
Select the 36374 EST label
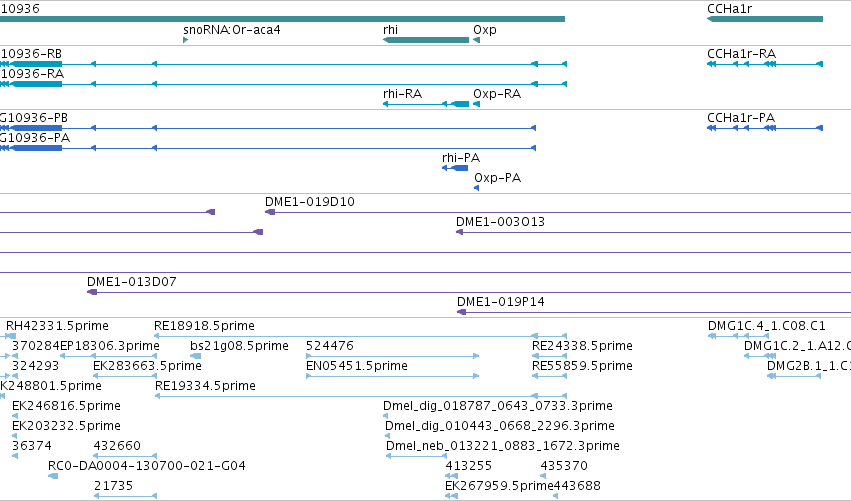point(31,446)
